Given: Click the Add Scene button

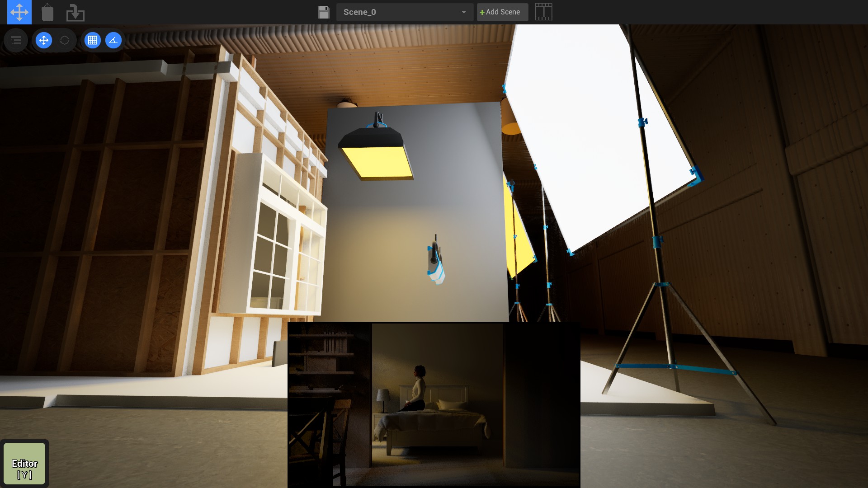Looking at the screenshot, I should 502,12.
